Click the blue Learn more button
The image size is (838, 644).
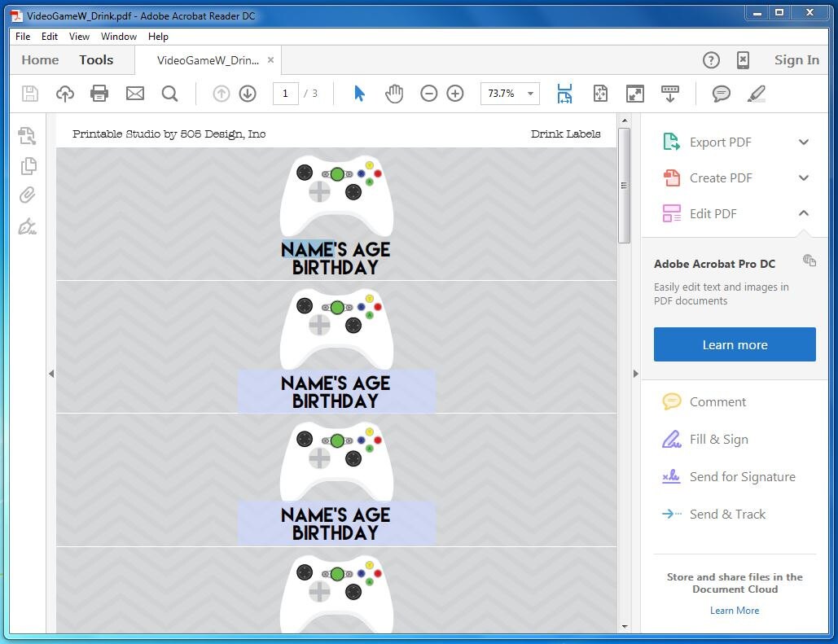735,344
